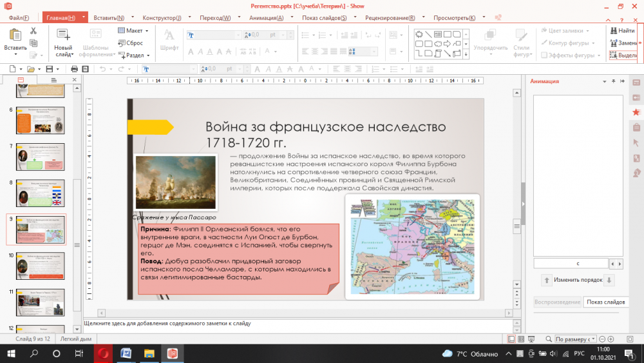644x363 pixels.
Task: Click the zoom out minus icon
Action: coord(601,339)
